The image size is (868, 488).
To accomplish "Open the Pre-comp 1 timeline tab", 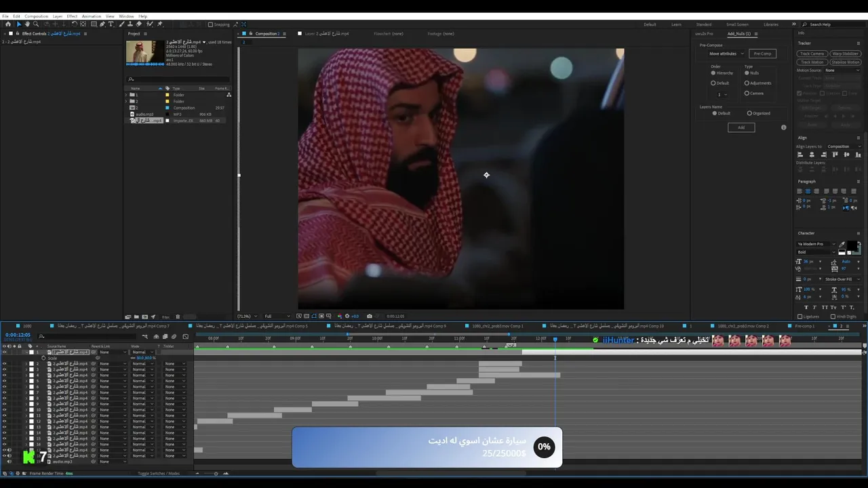I will pyautogui.click(x=804, y=326).
